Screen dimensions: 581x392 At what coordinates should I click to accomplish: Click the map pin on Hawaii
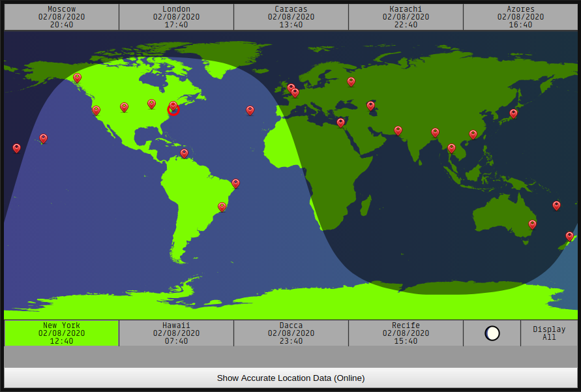pos(43,138)
